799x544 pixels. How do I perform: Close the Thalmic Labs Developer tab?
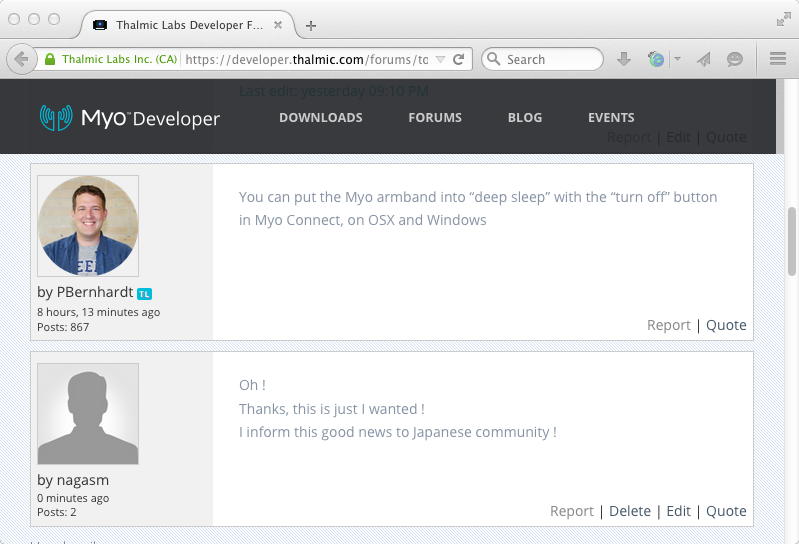coord(278,25)
